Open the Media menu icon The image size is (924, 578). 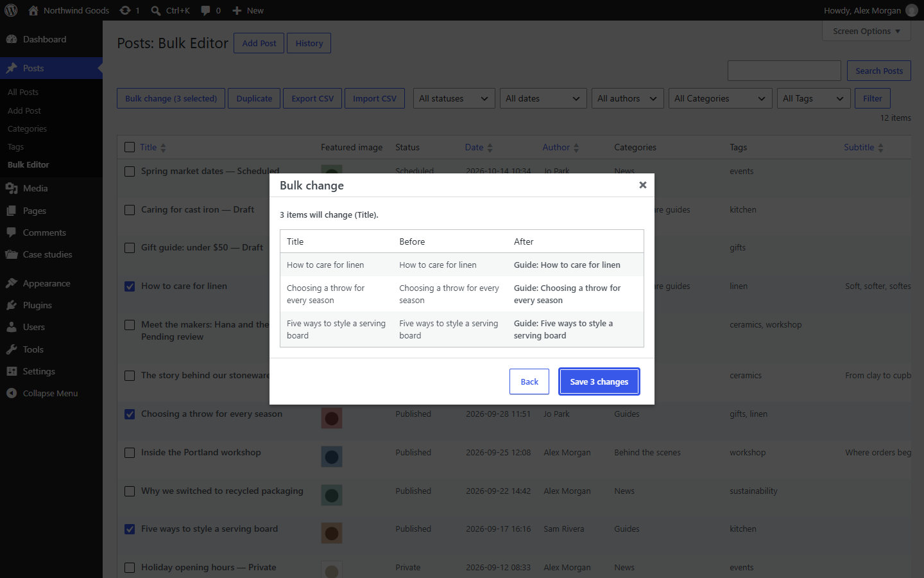point(12,188)
